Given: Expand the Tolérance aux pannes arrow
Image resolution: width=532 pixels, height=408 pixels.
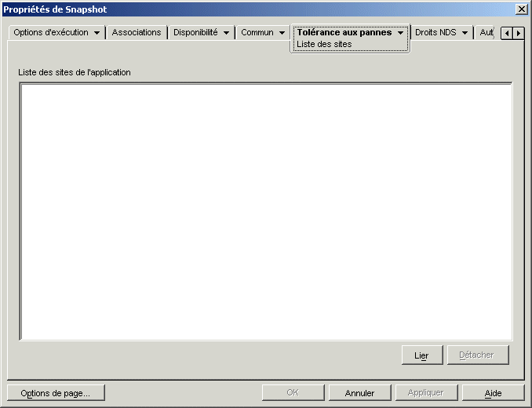Looking at the screenshot, I should [400, 33].
